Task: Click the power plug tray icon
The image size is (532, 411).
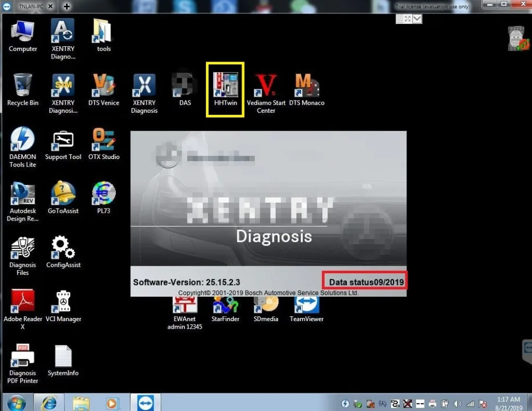Action: (445, 404)
